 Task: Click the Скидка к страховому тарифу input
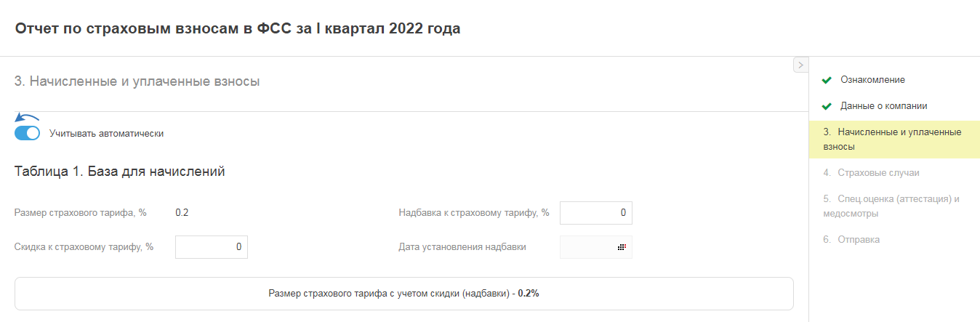tap(211, 247)
